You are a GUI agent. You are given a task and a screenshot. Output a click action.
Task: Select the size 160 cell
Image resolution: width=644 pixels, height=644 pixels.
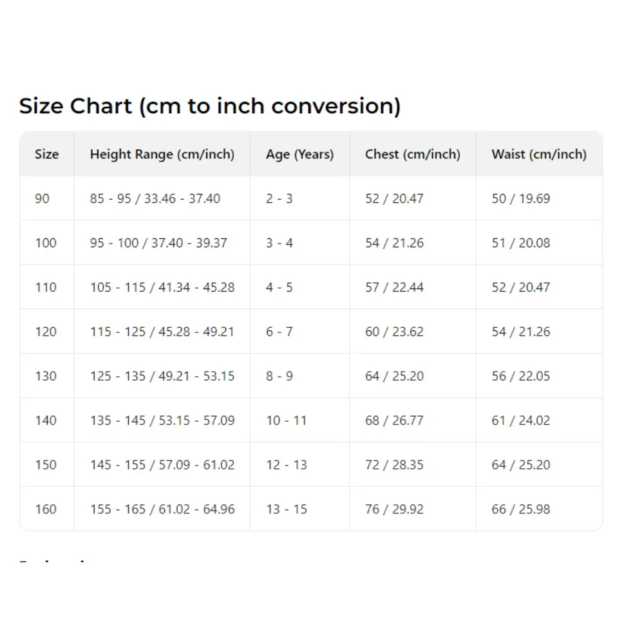(x=46, y=509)
